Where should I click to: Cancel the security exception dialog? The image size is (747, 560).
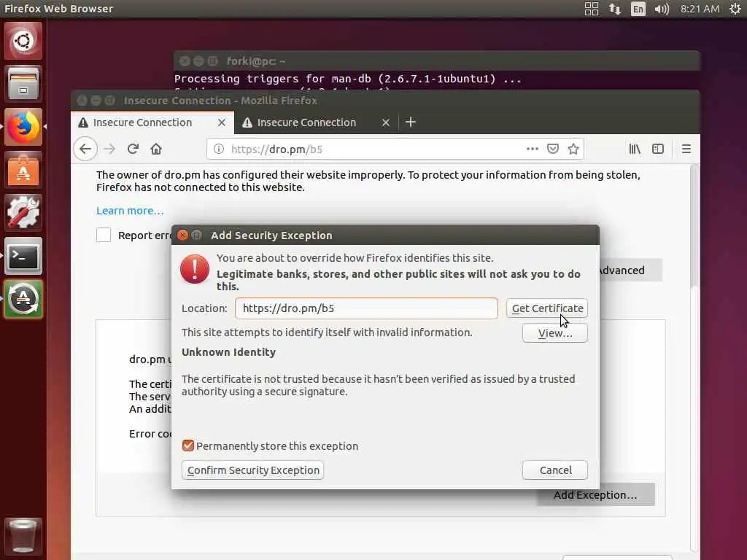[x=555, y=470]
